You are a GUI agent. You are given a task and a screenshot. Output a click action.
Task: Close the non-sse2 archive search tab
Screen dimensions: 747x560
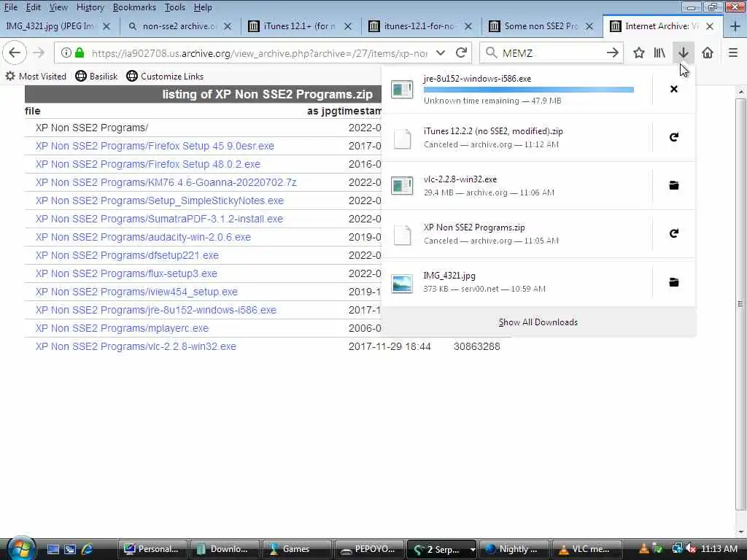tap(228, 26)
